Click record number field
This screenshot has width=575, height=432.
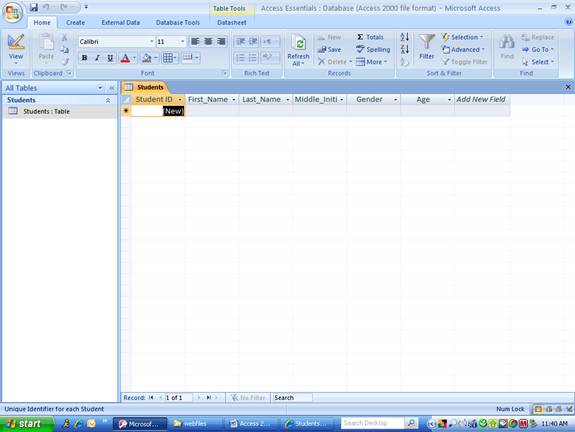pos(179,398)
